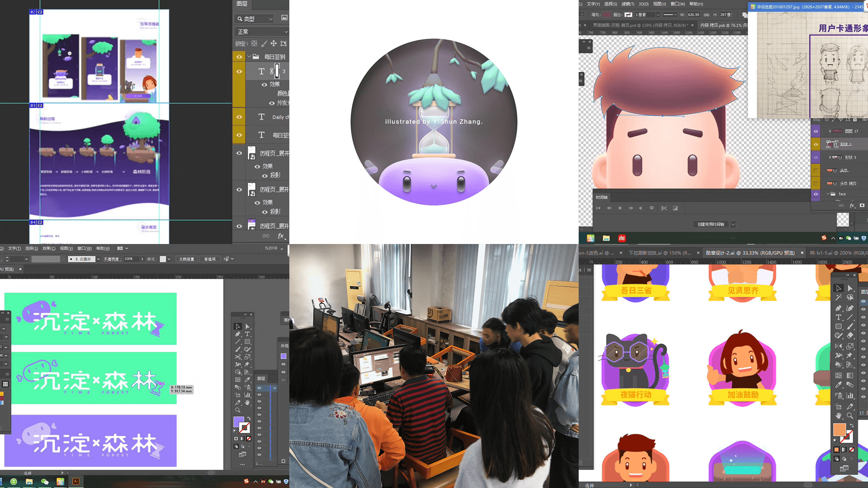Open the fz2018 workspace dropdown
868x488 pixels.
pos(274,248)
